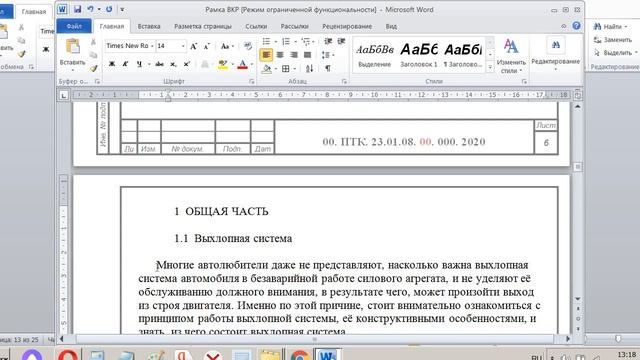Open the borders dropdown arrow
Image resolution: width=640 pixels, height=360 pixels.
pos(294,69)
